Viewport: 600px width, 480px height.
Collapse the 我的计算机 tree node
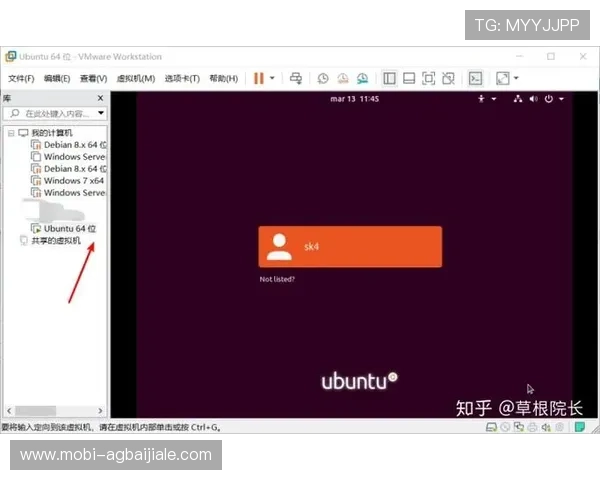tap(11, 133)
